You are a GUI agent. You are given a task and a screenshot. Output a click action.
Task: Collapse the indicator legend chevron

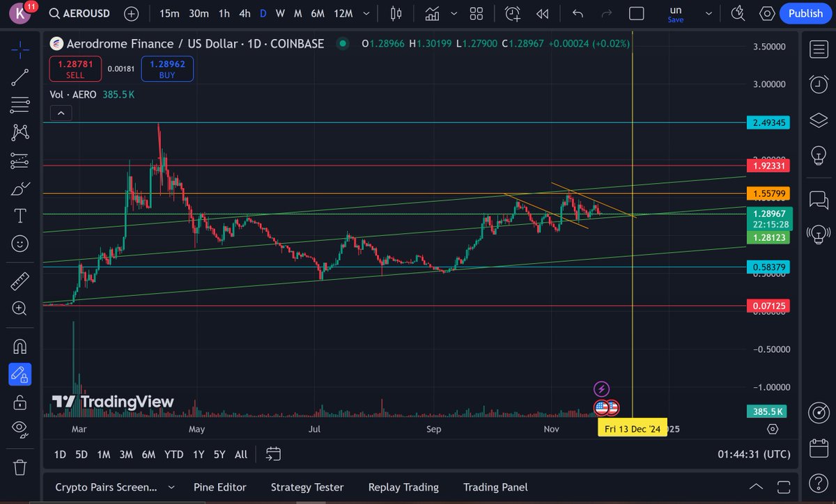[x=61, y=113]
